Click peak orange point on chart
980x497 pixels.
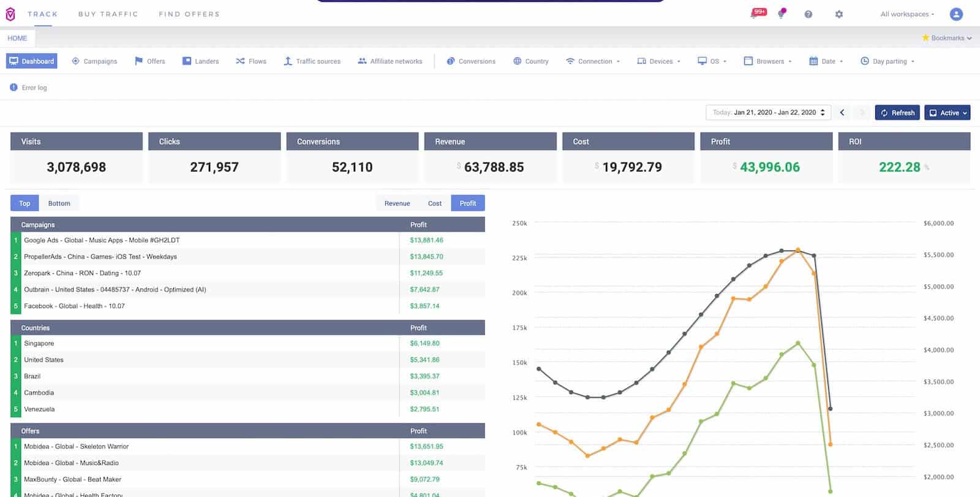(797, 250)
